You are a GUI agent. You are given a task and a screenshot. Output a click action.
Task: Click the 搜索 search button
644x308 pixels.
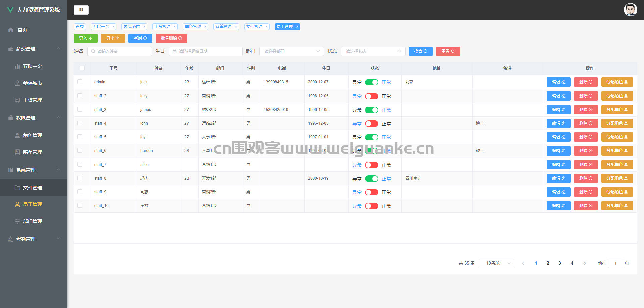click(x=421, y=51)
